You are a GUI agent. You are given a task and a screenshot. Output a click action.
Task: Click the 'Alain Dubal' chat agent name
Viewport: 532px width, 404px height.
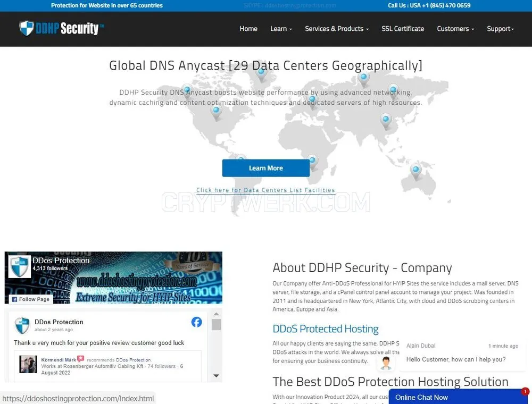click(421, 346)
